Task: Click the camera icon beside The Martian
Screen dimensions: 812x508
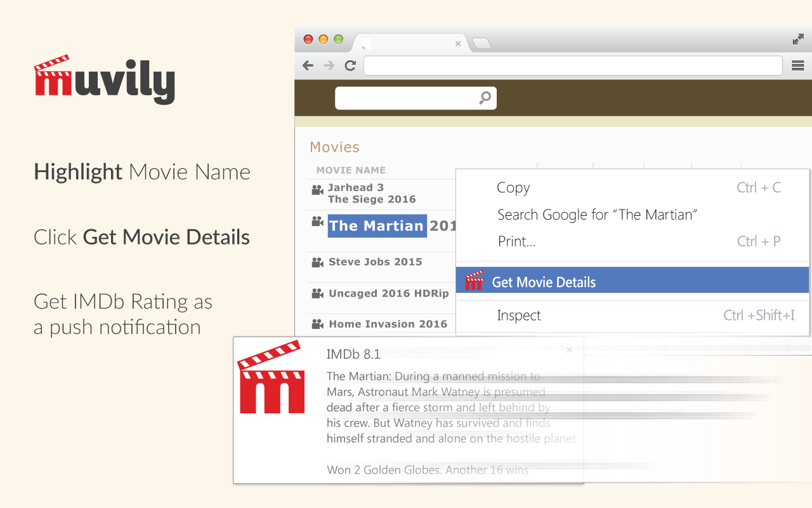Action: coord(318,222)
